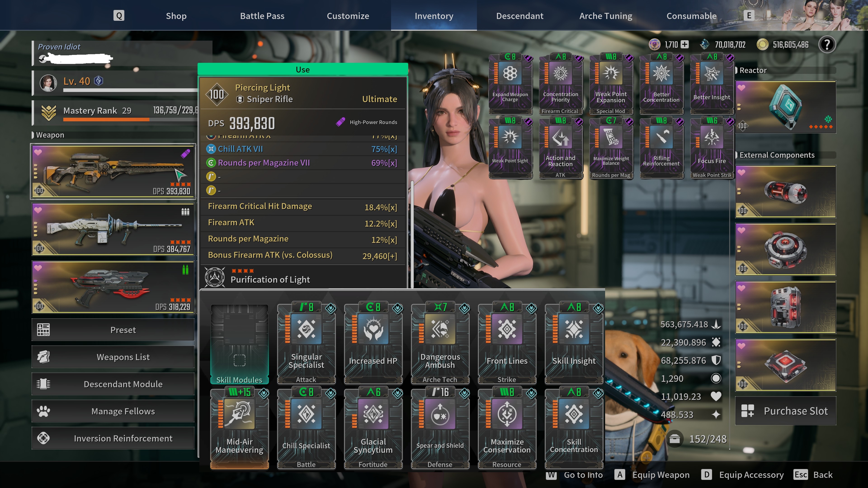This screenshot has height=488, width=868.
Task: Click the E next-tab key icon
Action: click(749, 16)
